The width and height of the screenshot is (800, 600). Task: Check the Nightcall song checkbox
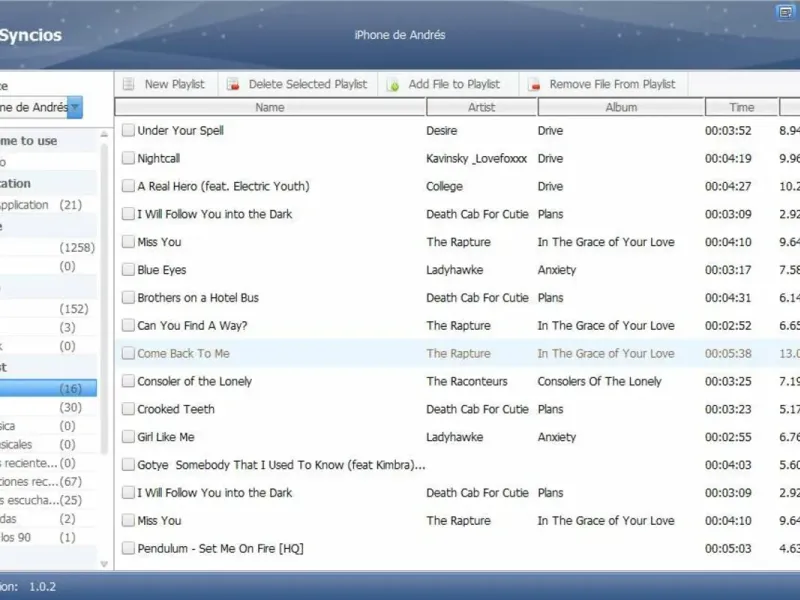click(128, 158)
